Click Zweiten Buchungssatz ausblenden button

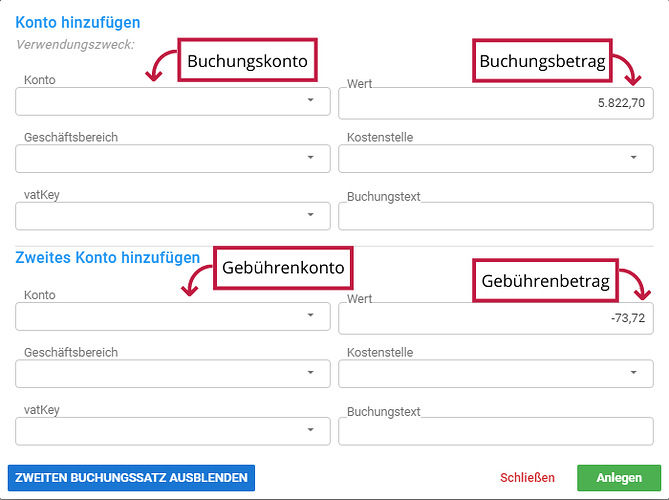pos(131,478)
